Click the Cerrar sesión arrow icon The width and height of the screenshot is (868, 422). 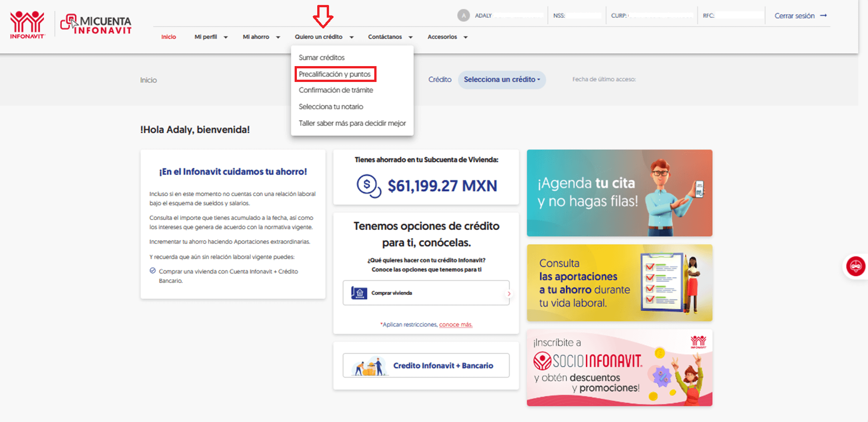click(x=824, y=15)
